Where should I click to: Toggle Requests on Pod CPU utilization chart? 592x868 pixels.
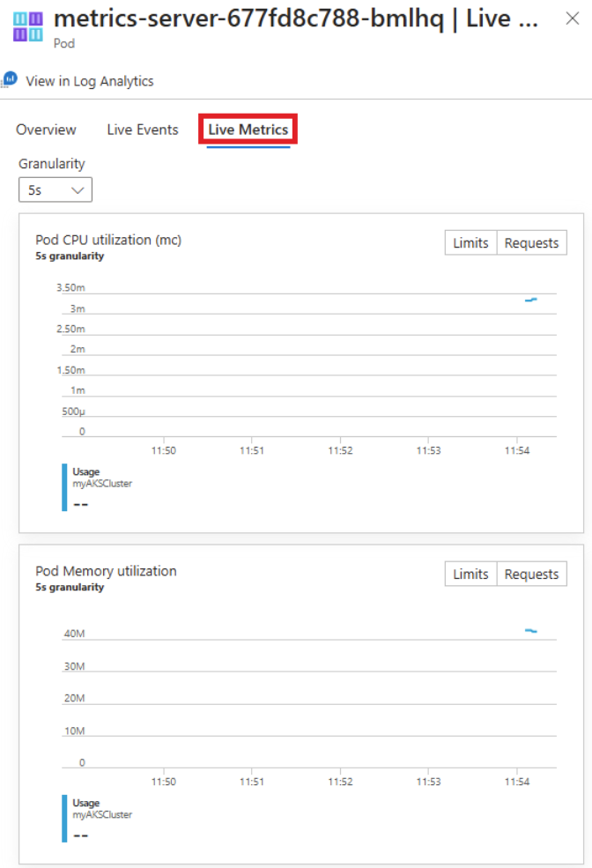pyautogui.click(x=532, y=243)
